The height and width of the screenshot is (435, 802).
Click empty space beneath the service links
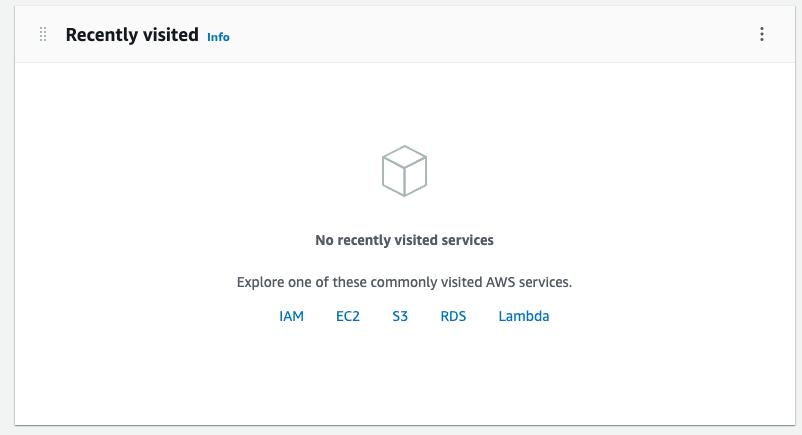click(404, 375)
